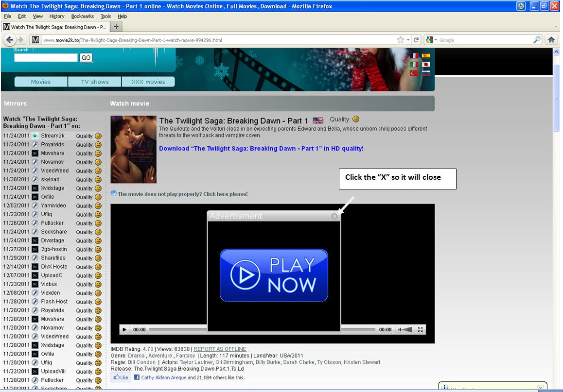Click the smiley Quality icon next to Stream2k
The width and height of the screenshot is (563, 392).
pos(99,136)
